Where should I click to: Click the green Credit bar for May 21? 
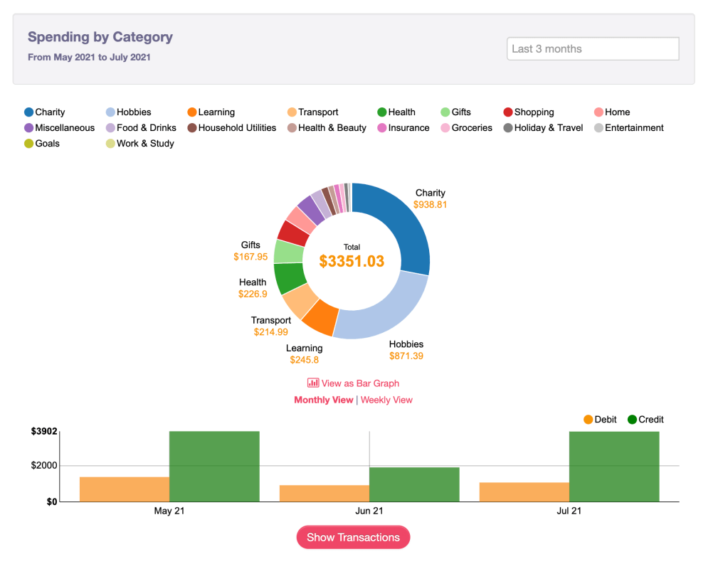point(214,466)
